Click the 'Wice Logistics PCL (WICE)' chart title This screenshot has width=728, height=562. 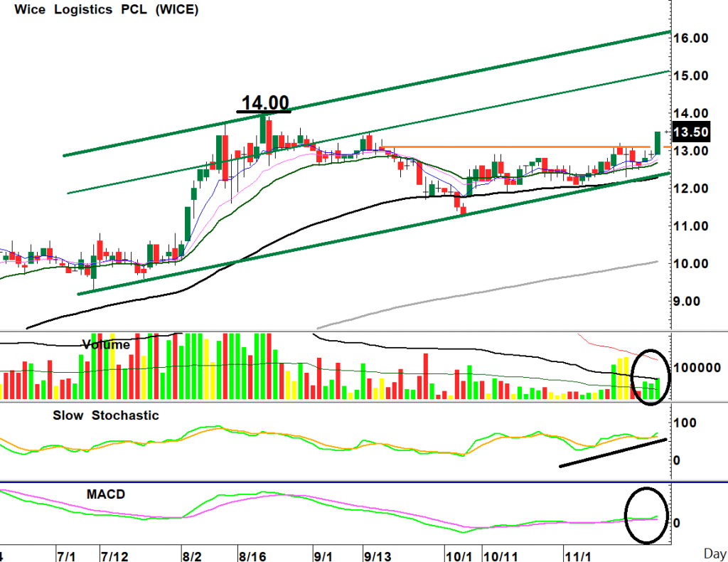(107, 9)
